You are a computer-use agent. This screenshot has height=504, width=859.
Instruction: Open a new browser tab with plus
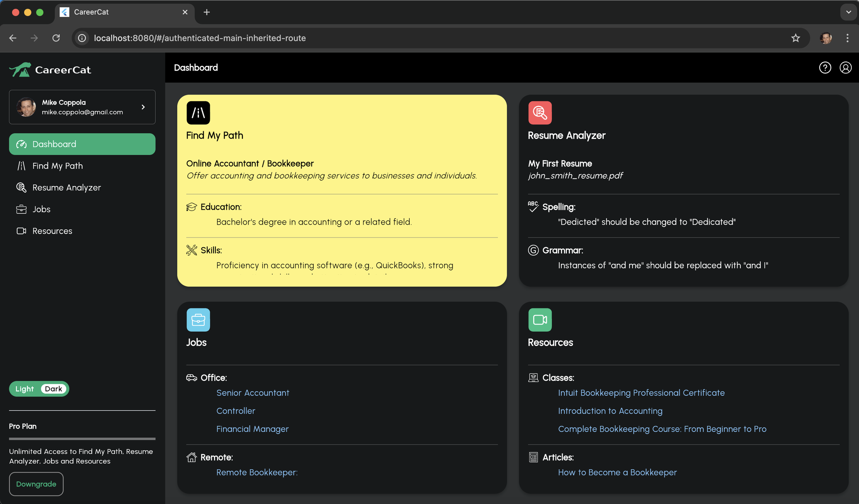coord(207,12)
